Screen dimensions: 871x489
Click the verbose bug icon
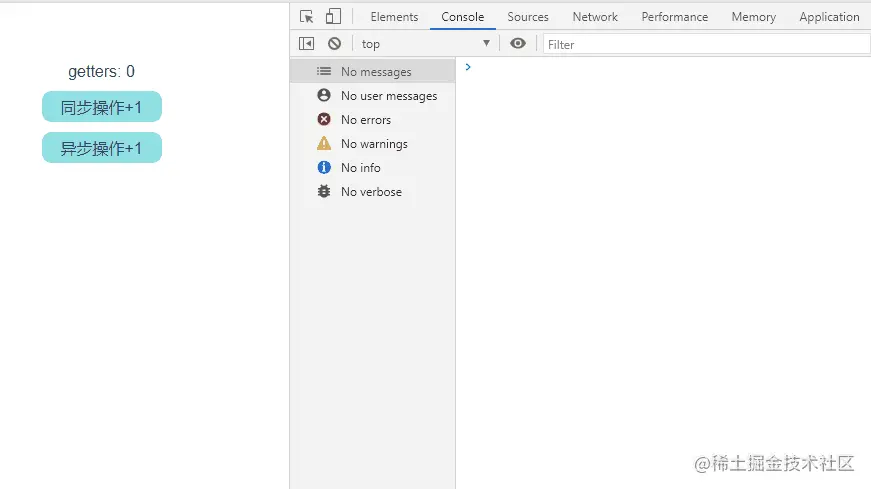click(324, 191)
